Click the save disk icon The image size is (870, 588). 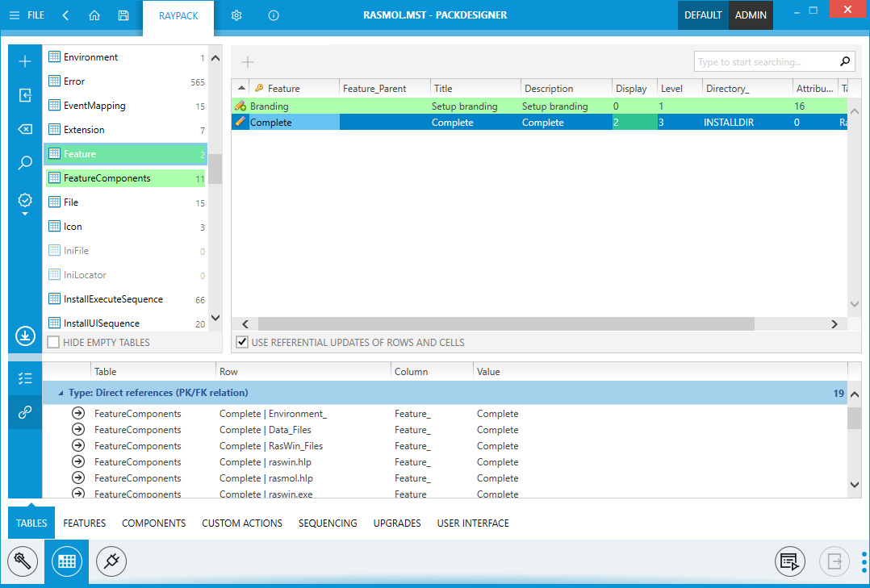pos(123,15)
